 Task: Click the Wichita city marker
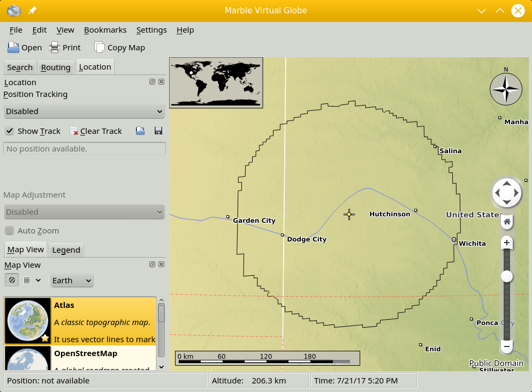[x=454, y=239]
